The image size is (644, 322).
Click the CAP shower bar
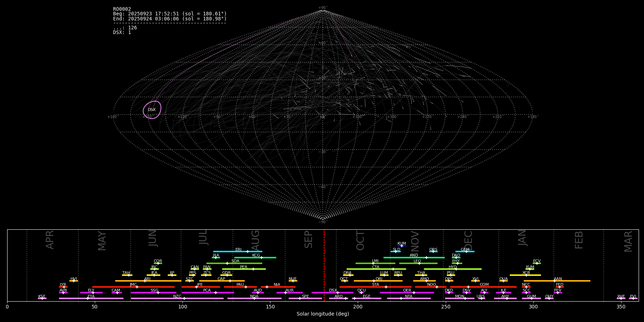222,281
